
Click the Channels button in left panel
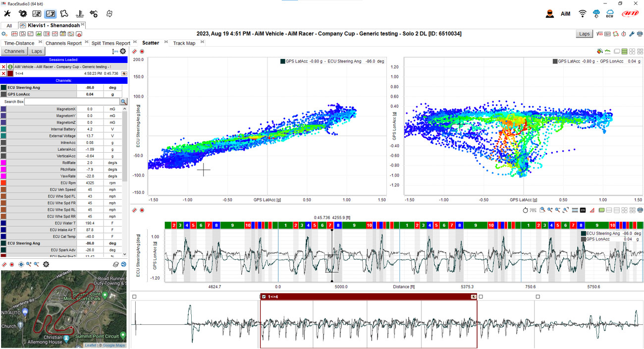(x=14, y=51)
